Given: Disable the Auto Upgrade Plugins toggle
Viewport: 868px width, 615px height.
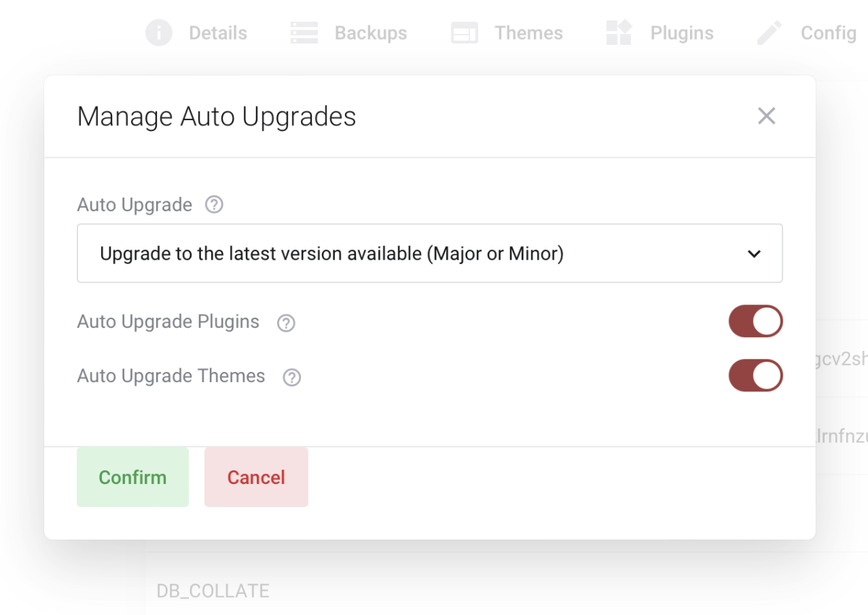Looking at the screenshot, I should tap(755, 321).
